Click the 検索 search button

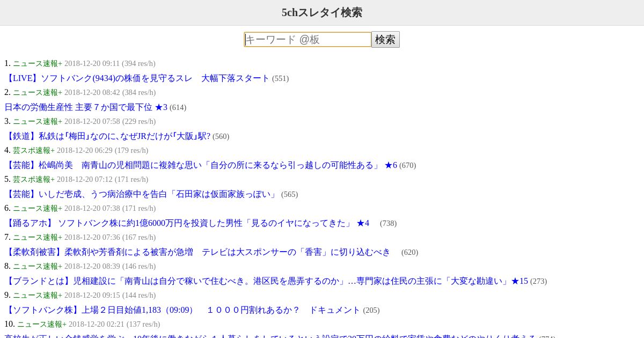(385, 40)
